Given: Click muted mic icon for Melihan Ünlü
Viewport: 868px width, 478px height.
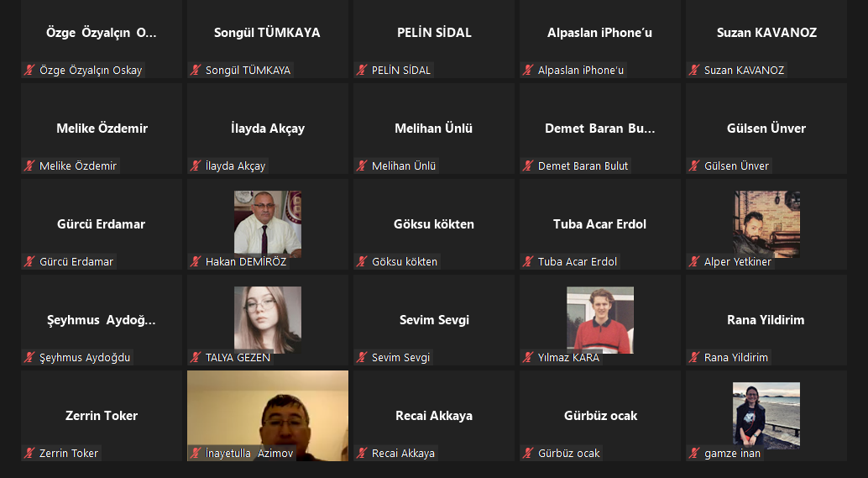Looking at the screenshot, I should click(362, 165).
